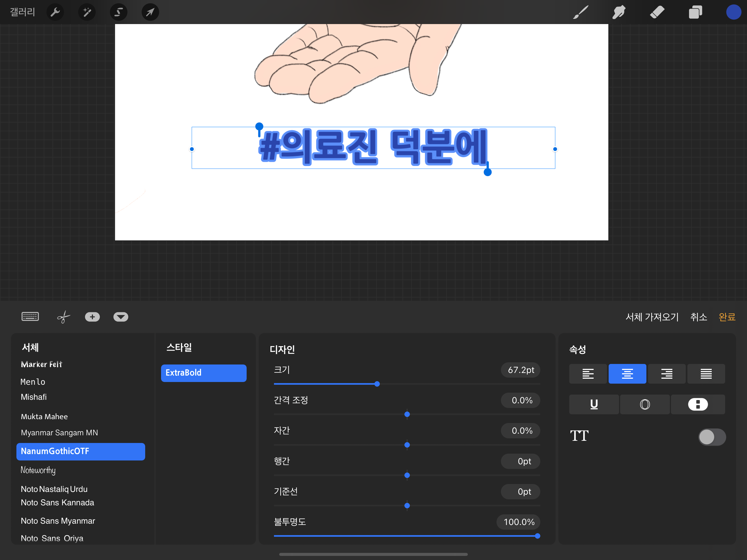Go back to 갤러리 gallery
Viewport: 747px width, 560px height.
click(22, 12)
